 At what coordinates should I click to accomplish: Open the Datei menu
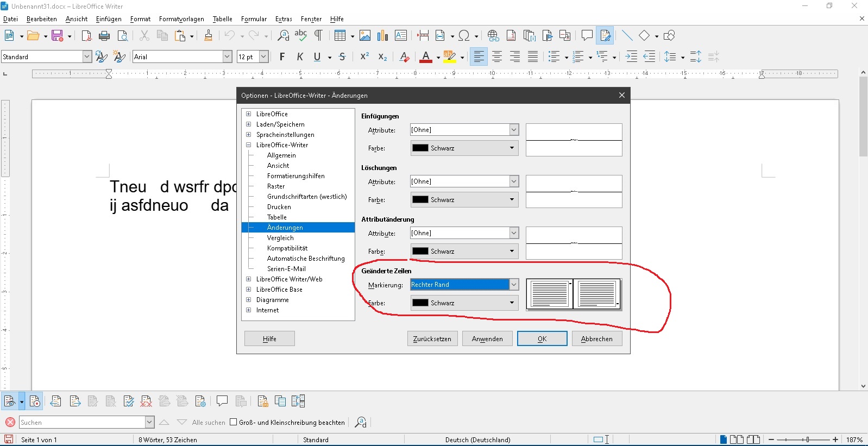(x=10, y=19)
